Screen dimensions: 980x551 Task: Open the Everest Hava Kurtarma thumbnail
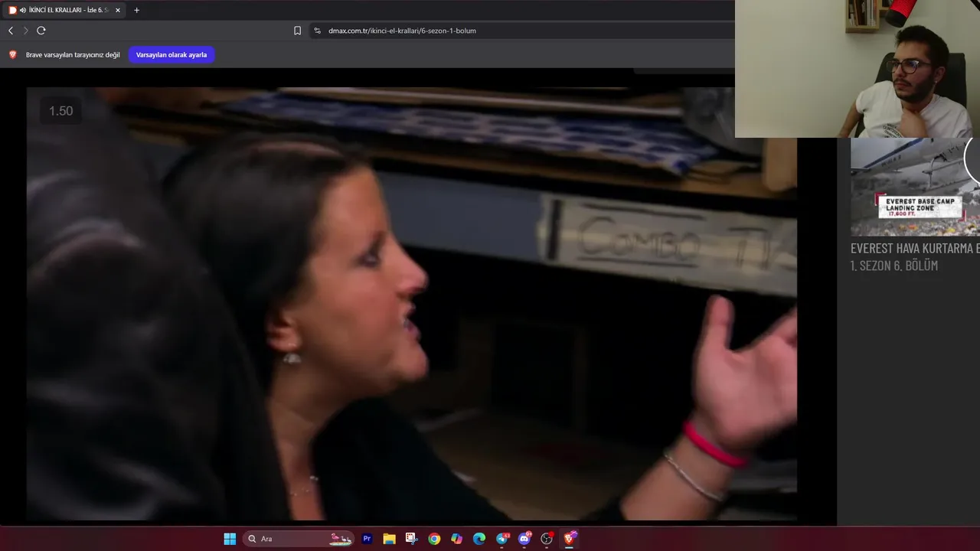[915, 187]
